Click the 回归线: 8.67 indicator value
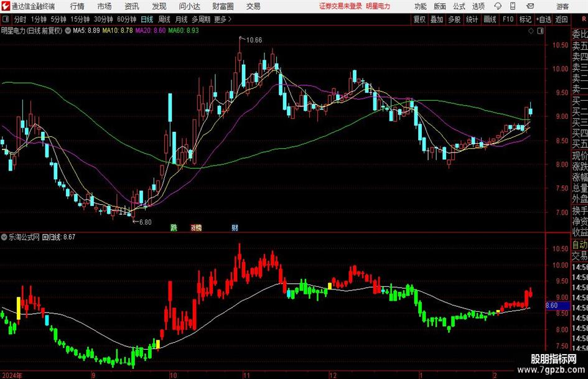The height and width of the screenshot is (379, 588). [58, 237]
